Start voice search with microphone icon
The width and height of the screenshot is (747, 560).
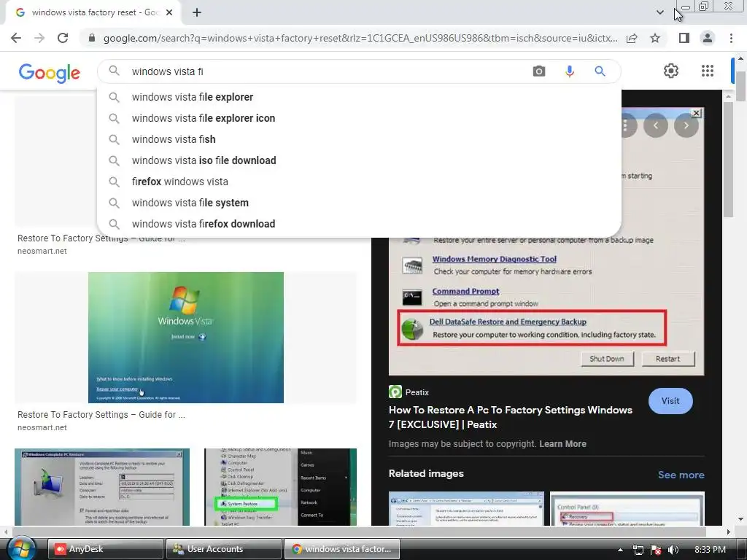(x=569, y=71)
